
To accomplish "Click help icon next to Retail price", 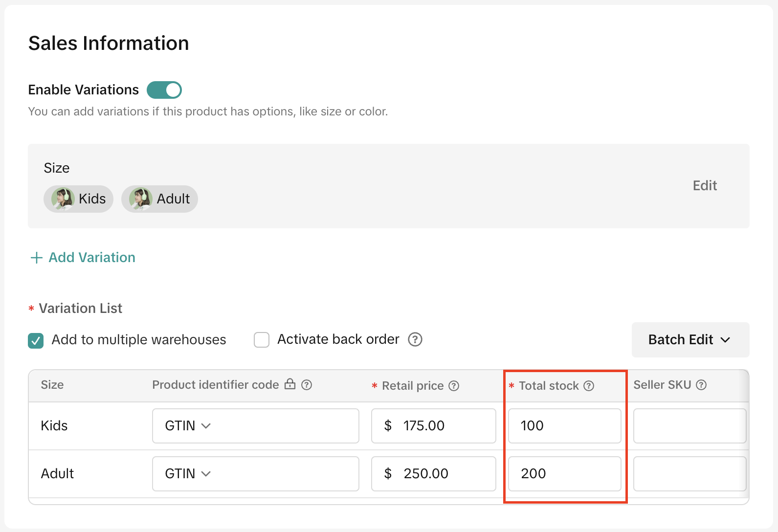I will coord(454,386).
